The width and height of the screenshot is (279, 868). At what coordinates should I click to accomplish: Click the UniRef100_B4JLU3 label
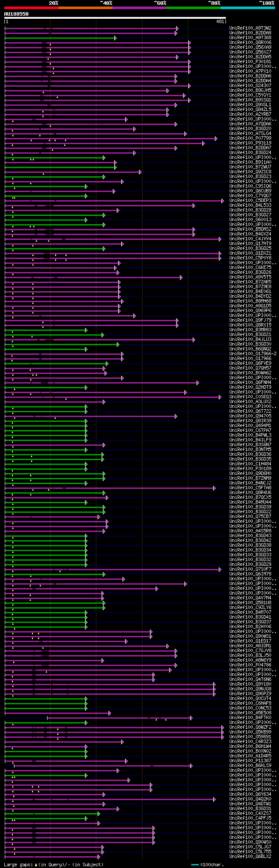(x=250, y=339)
